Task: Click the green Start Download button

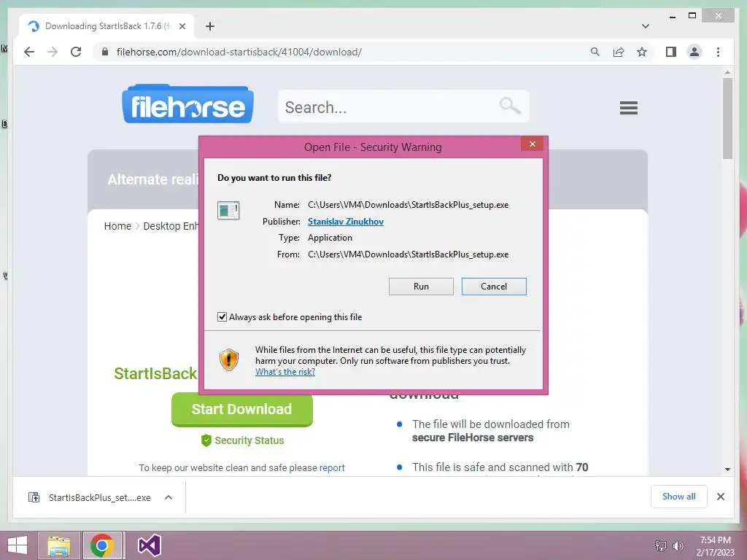Action: click(242, 409)
